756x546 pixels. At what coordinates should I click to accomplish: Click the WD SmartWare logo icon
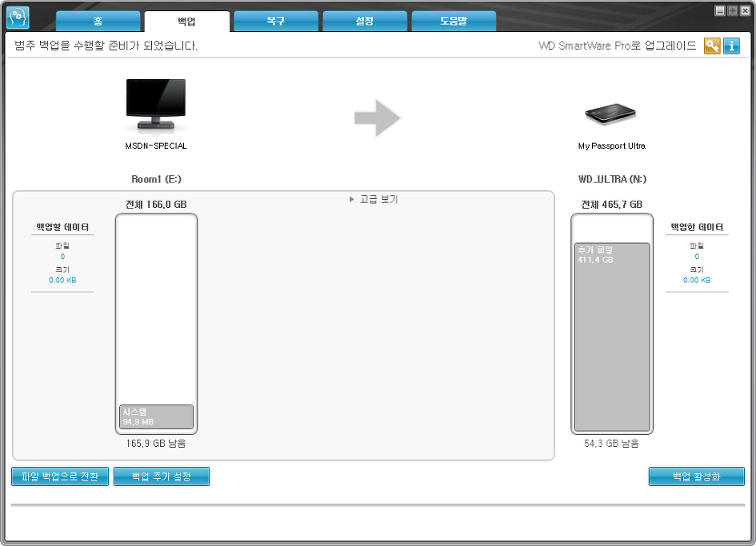pos(18,18)
